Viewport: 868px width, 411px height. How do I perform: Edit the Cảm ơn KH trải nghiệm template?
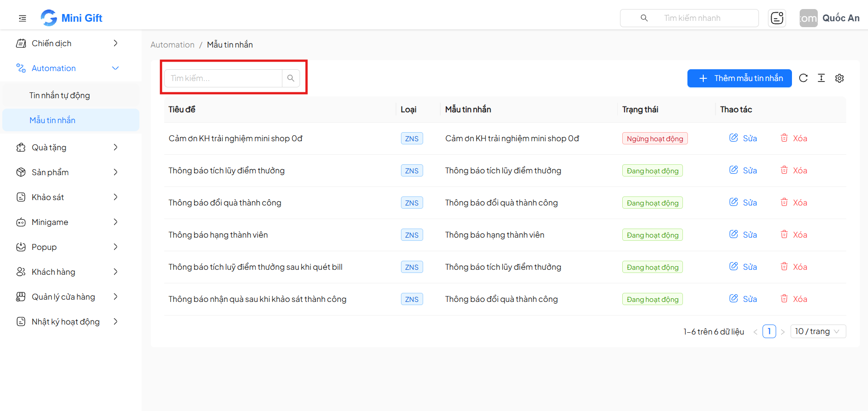(743, 138)
